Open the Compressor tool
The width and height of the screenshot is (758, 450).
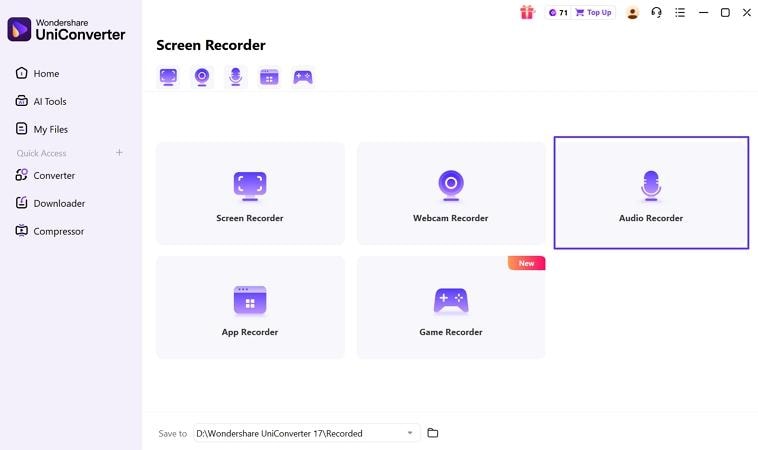50,231
